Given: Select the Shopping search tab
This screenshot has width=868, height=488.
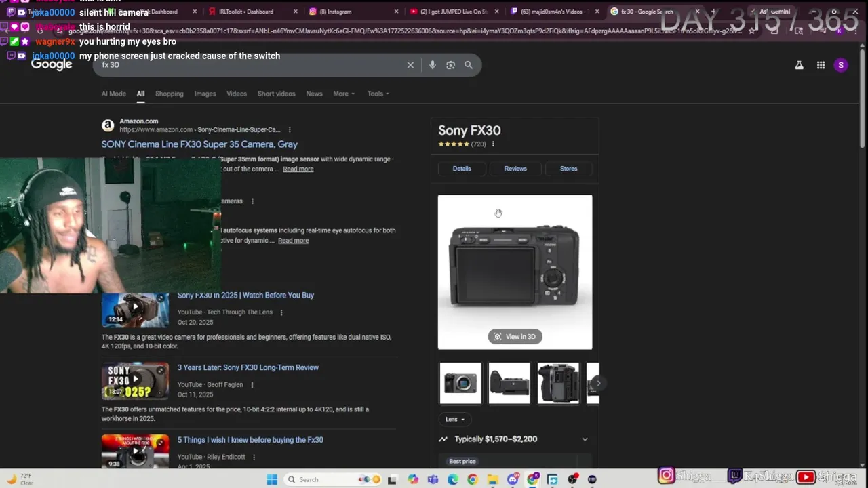Looking at the screenshot, I should point(170,94).
